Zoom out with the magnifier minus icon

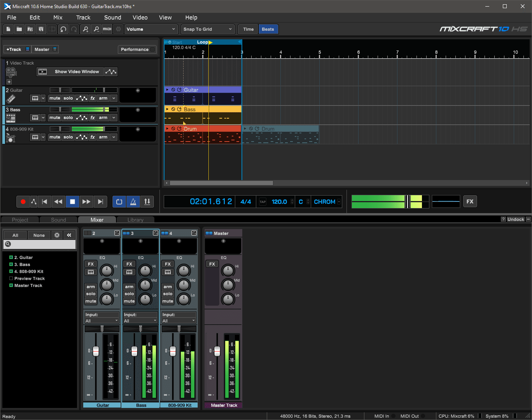click(96, 29)
